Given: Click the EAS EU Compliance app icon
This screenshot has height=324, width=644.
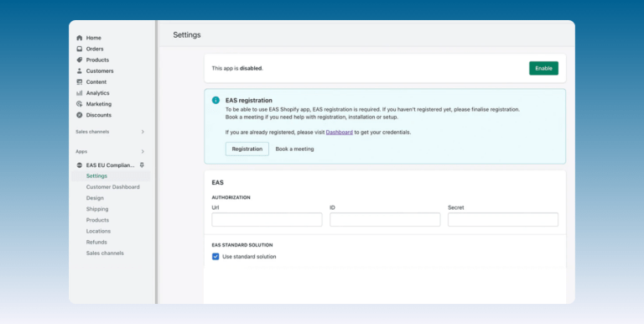Looking at the screenshot, I should pos(80,165).
